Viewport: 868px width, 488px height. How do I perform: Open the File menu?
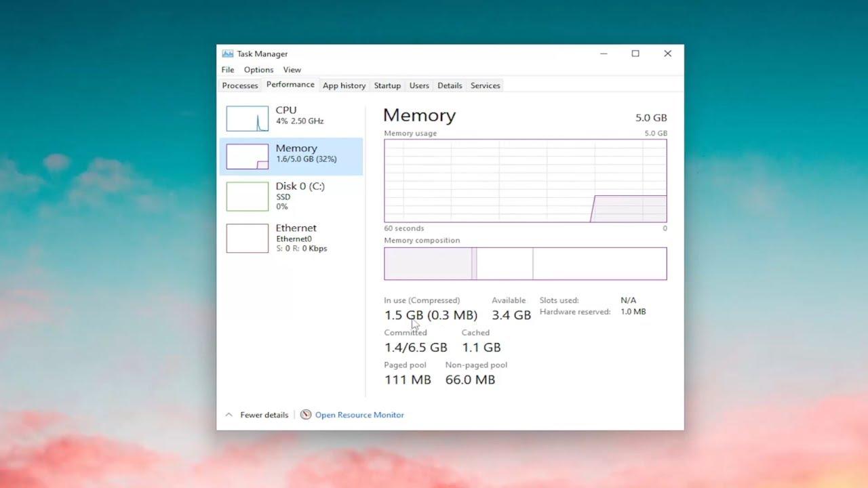(x=227, y=70)
